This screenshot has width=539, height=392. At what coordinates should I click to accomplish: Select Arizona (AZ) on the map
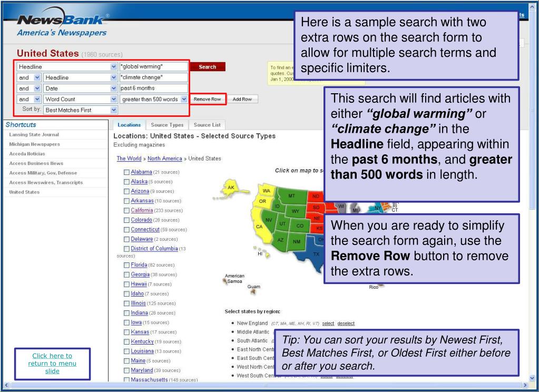click(280, 240)
